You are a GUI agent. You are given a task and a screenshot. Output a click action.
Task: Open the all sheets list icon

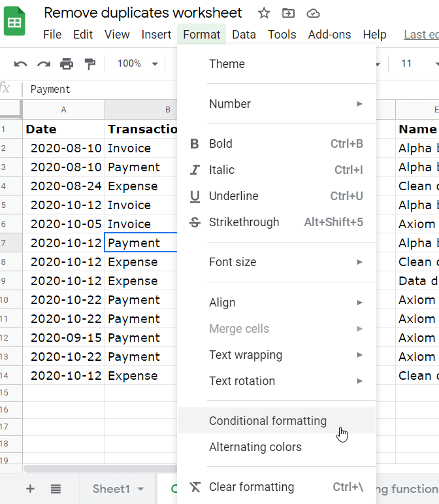pyautogui.click(x=56, y=489)
